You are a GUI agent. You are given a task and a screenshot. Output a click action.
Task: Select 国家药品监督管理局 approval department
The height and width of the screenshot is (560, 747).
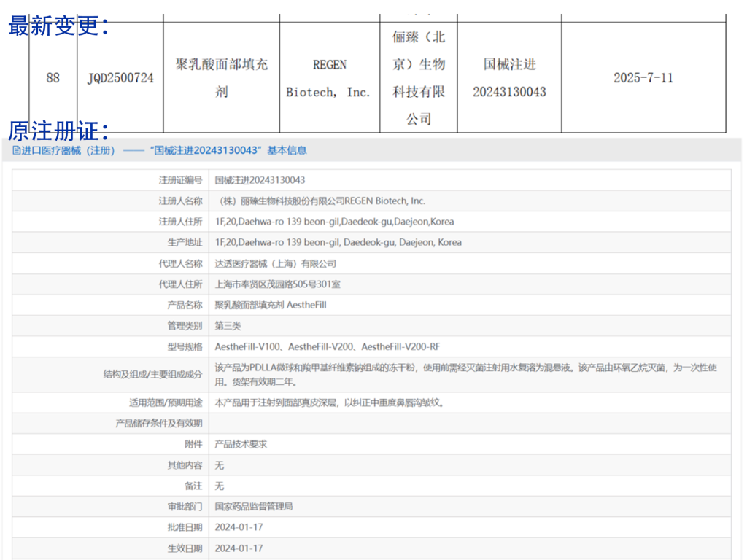pyautogui.click(x=253, y=507)
